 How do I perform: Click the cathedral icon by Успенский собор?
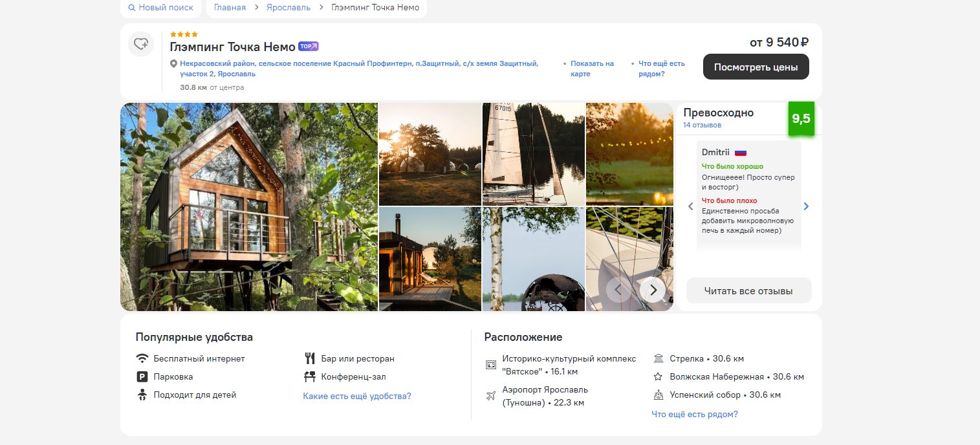point(659,395)
